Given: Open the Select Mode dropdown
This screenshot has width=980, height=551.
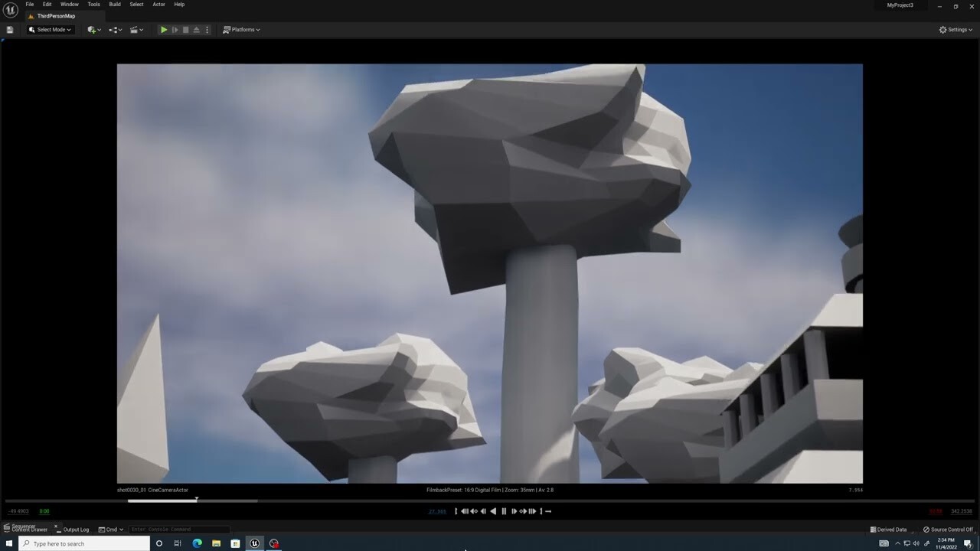Looking at the screenshot, I should (51, 29).
